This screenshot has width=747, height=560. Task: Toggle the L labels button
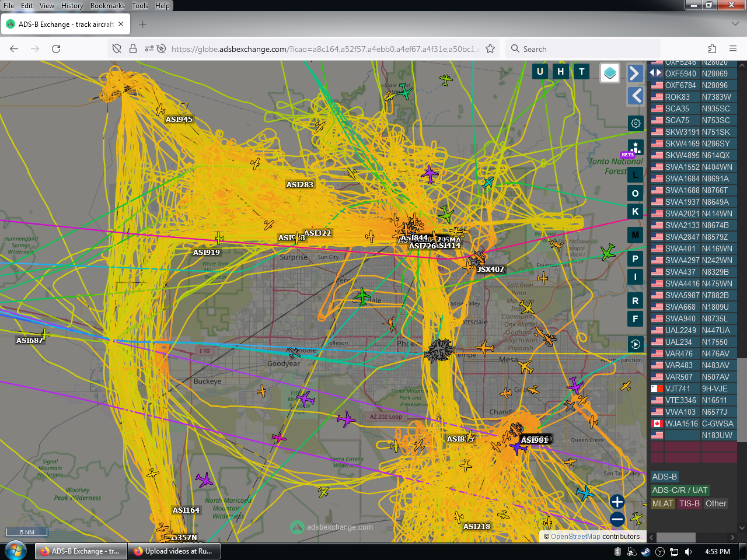[636, 174]
